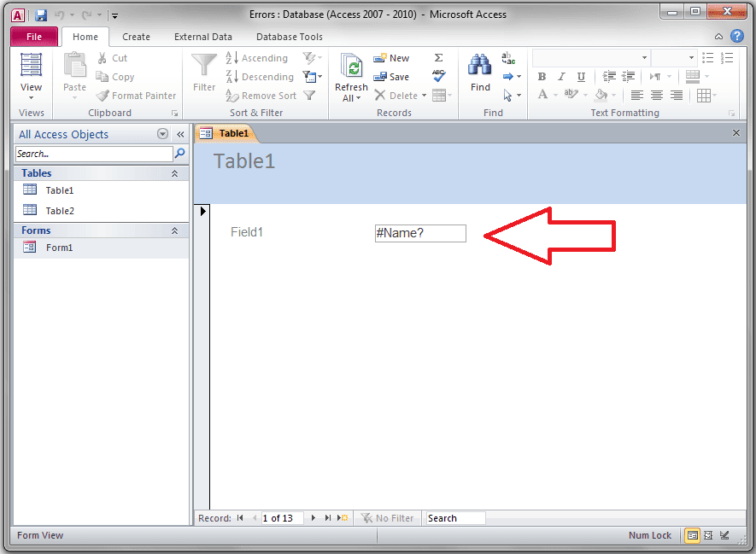
Task: Click the bulleted list icon
Action: (x=708, y=58)
